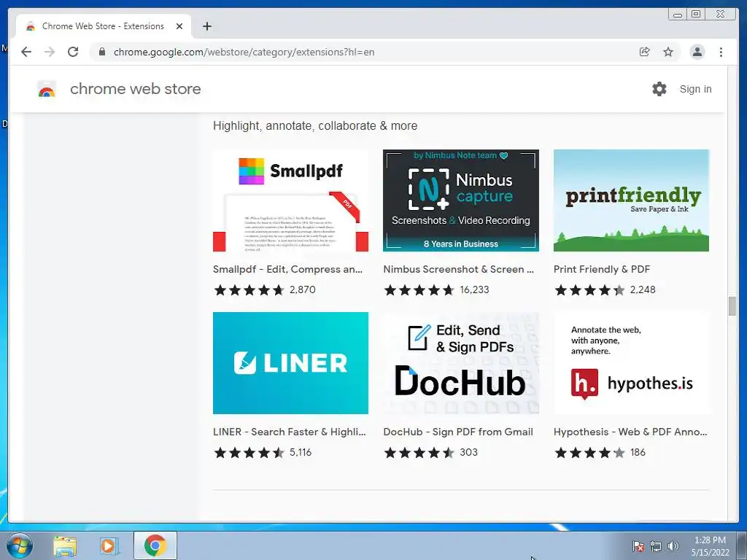
Task: Click Nimbus Screenshot & Screen title
Action: [458, 270]
